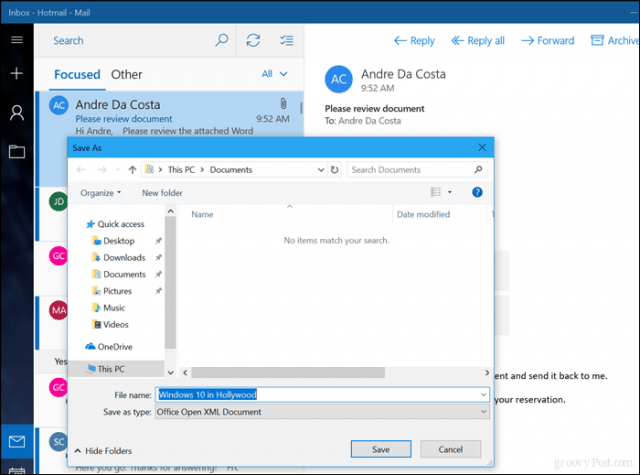640x475 pixels.
Task: Expand the address bar path dropdown
Action: [321, 170]
